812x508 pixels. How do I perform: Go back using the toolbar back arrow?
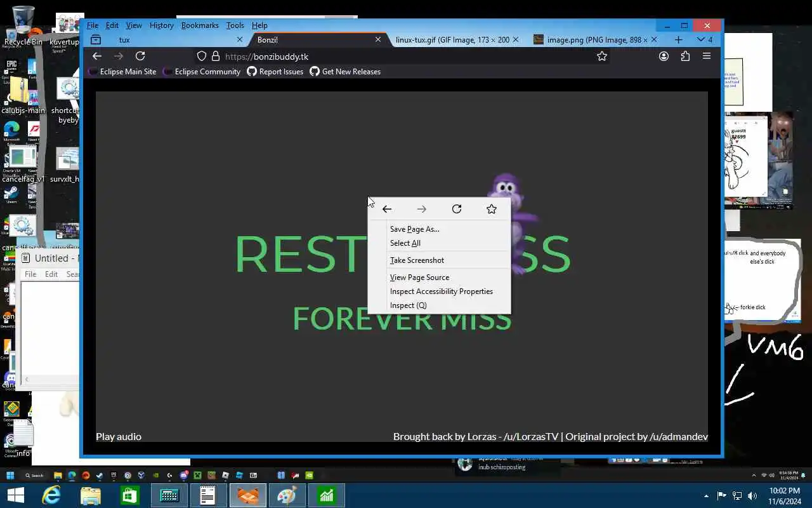tap(97, 56)
